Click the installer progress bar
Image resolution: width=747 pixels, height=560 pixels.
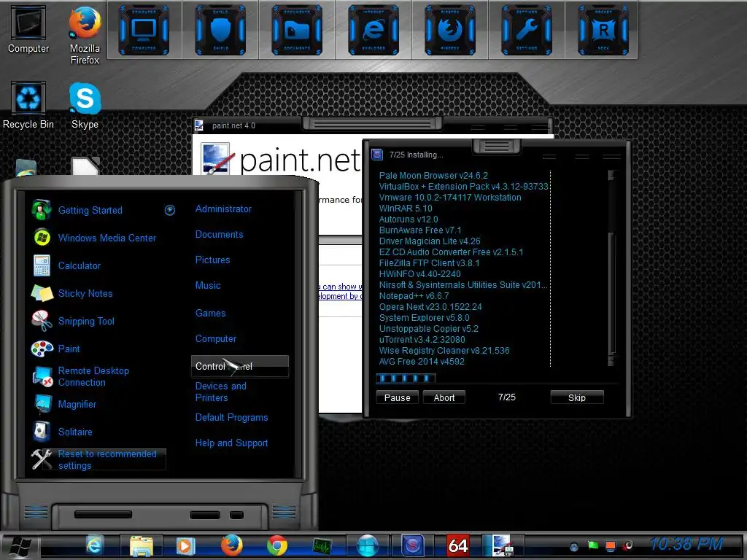pos(406,378)
